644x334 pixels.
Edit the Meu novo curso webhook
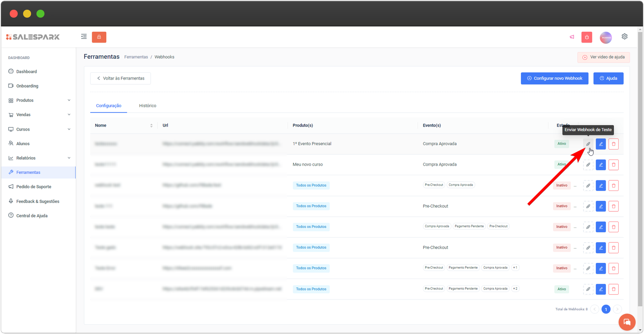coord(601,165)
